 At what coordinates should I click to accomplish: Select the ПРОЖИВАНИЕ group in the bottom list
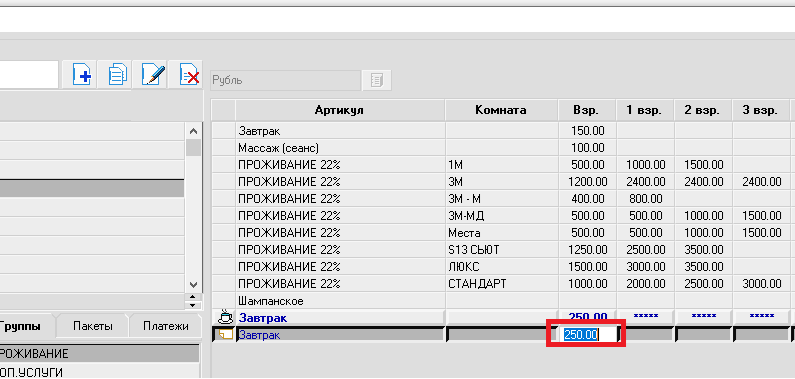tap(99, 353)
